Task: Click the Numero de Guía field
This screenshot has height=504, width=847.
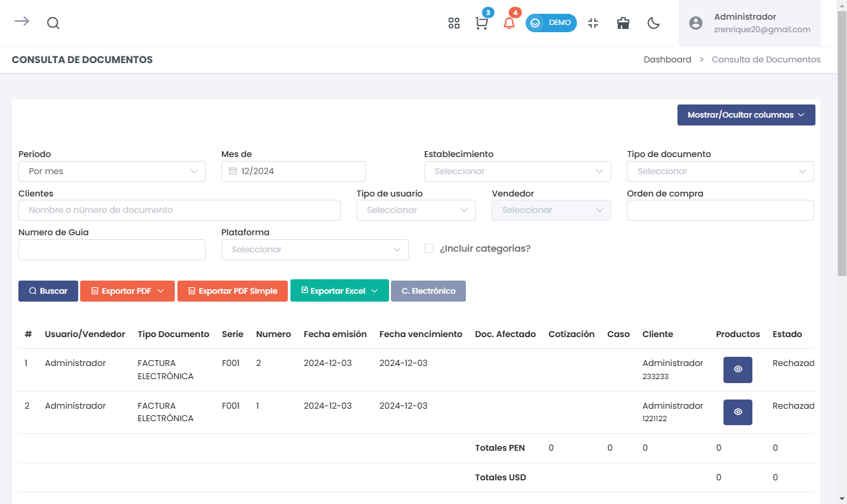Action: tap(112, 250)
